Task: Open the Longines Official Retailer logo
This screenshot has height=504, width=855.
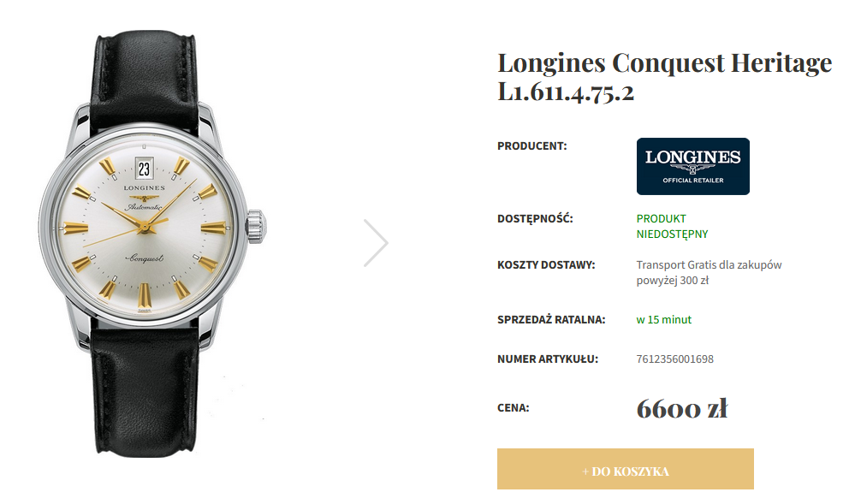Action: [x=693, y=166]
